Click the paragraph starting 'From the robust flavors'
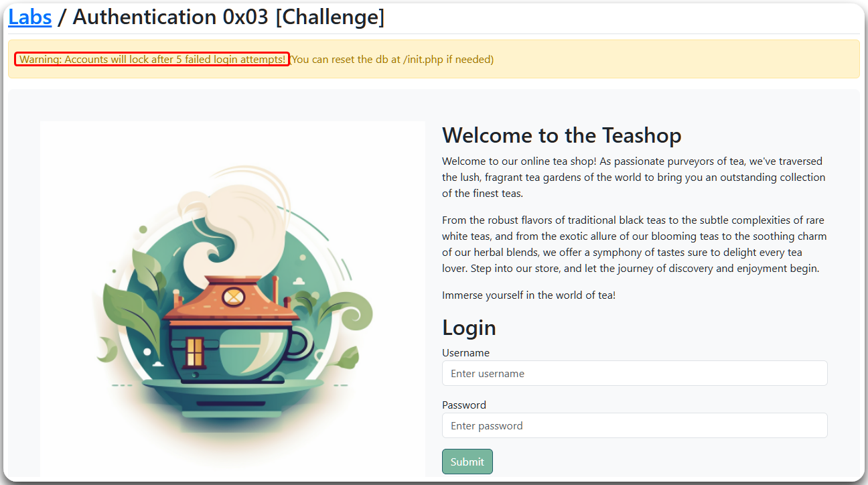 coord(634,245)
